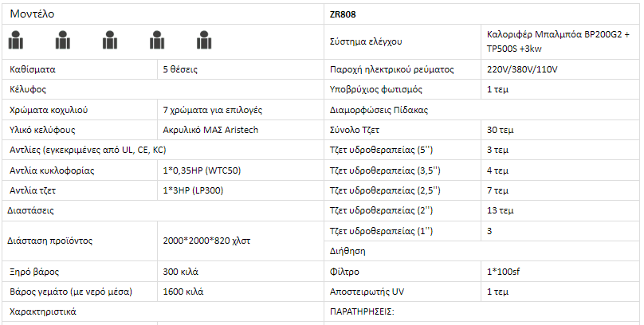644x325 pixels.
Task: Click the second seat icon from left
Action: (64, 38)
